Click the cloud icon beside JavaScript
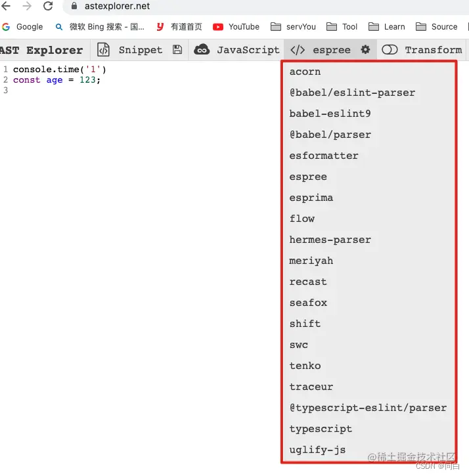 (x=202, y=49)
